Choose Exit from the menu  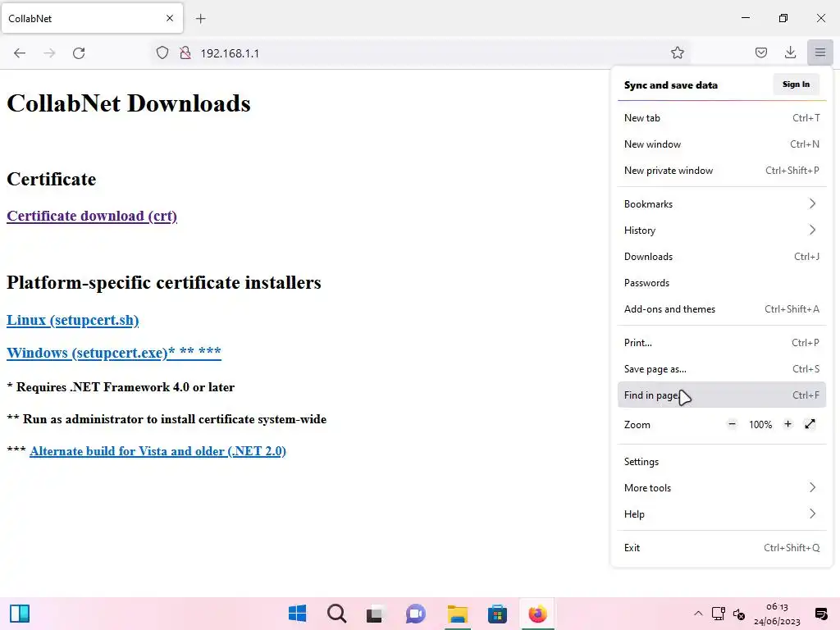[x=722, y=548]
